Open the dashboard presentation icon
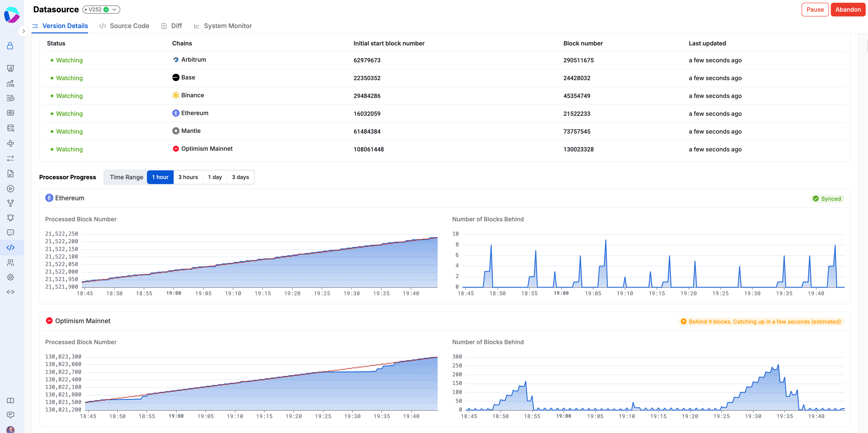868x433 pixels. coord(10,69)
